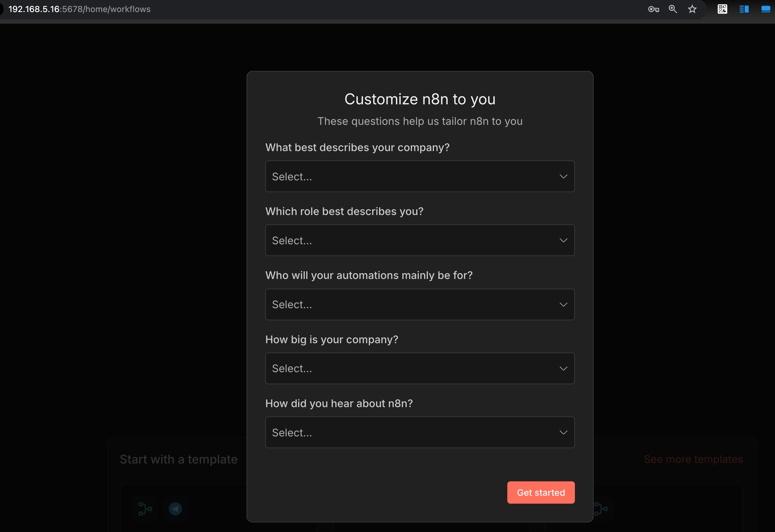Viewport: 775px width, 532px height.
Task: Bookmark this page with the star icon
Action: click(692, 9)
